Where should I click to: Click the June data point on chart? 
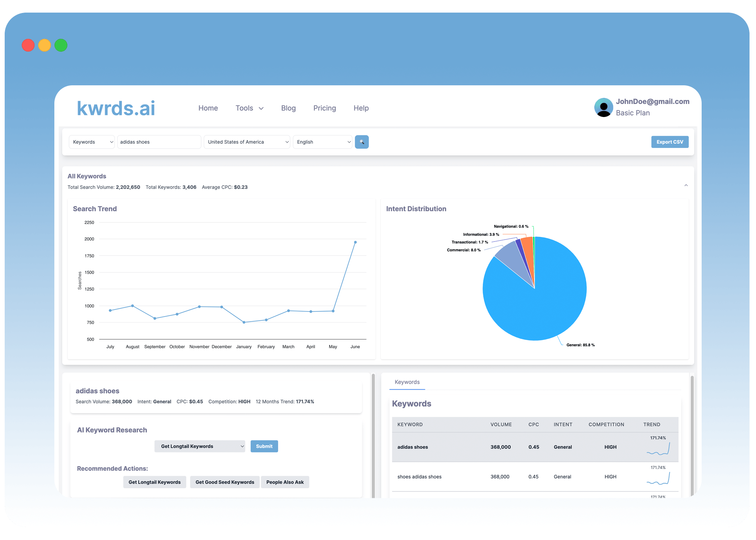click(355, 242)
